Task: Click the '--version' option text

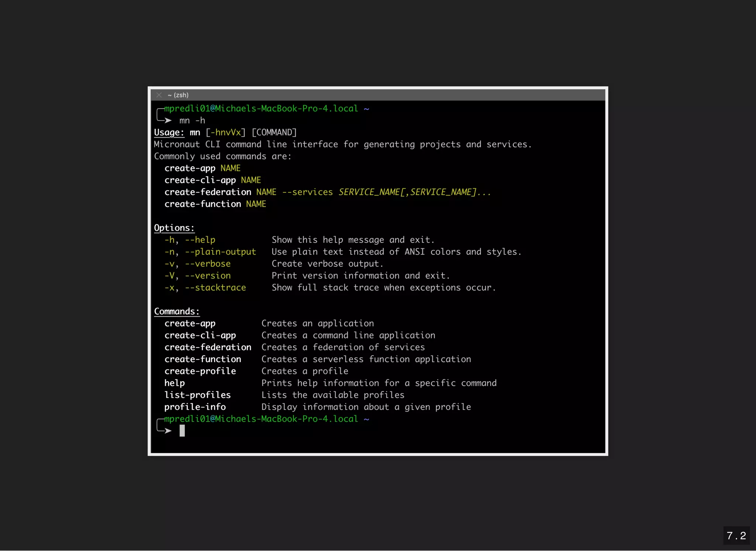Action: (x=207, y=276)
